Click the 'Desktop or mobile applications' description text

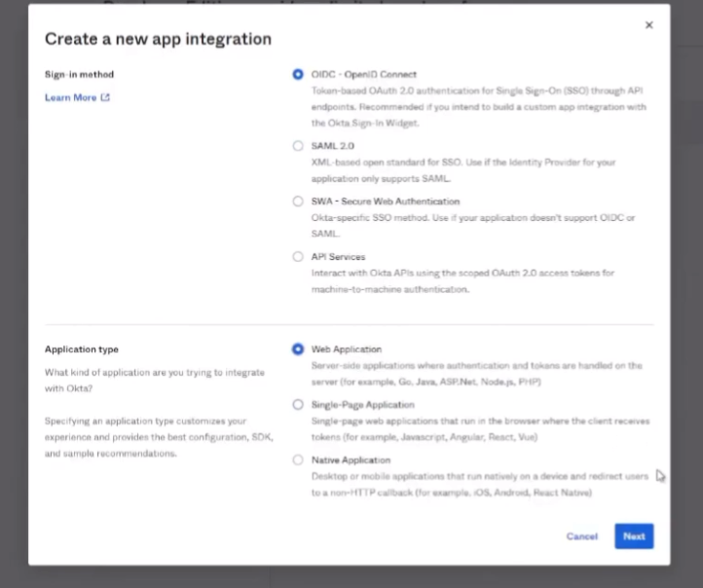click(x=480, y=485)
